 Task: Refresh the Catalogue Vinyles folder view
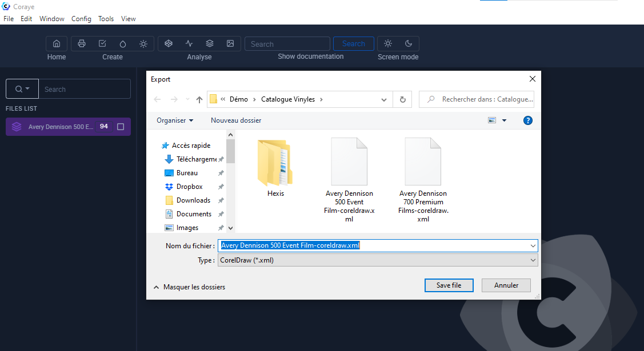click(x=402, y=99)
